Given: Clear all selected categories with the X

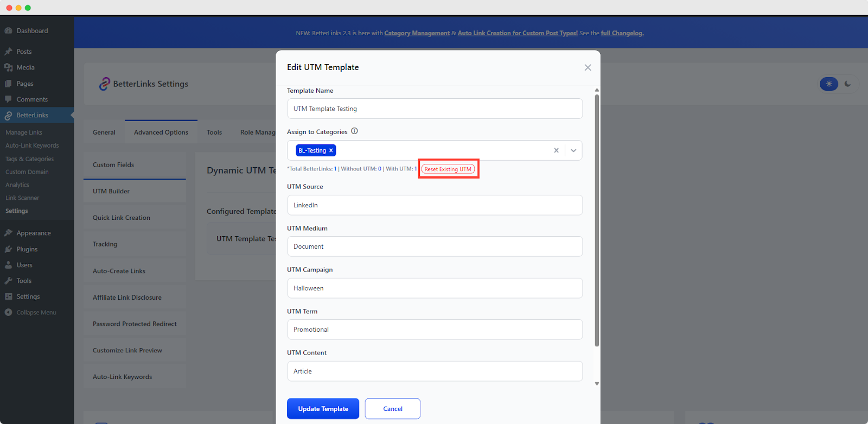Looking at the screenshot, I should pyautogui.click(x=556, y=150).
